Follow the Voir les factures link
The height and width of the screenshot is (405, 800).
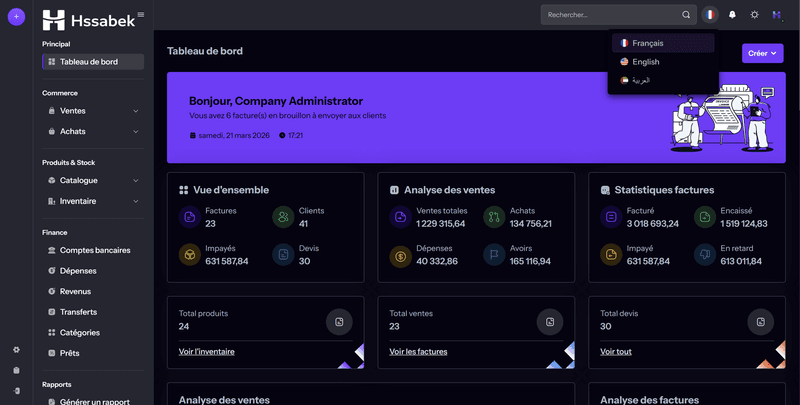(x=418, y=351)
